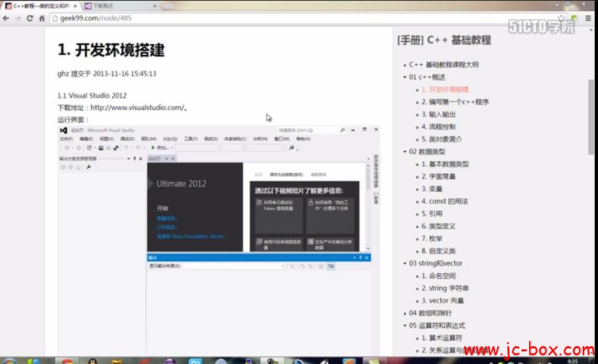Switch to the second browser tab

[120, 6]
